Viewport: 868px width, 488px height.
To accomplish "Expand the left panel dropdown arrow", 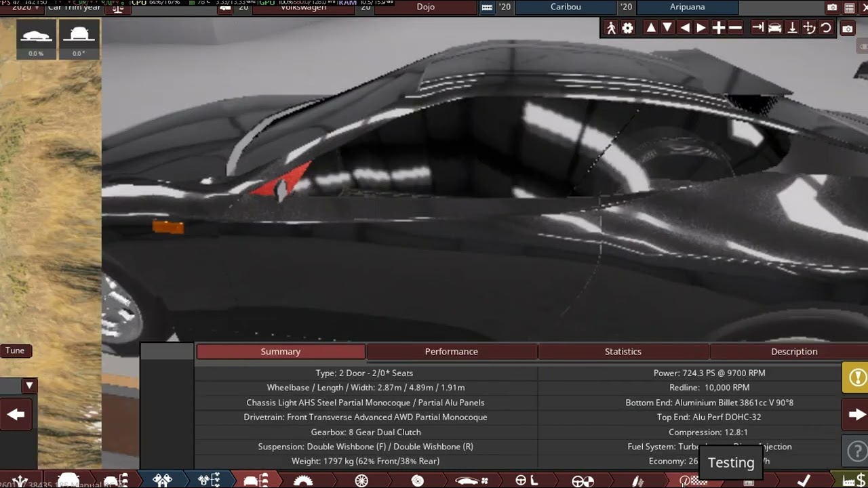I will (29, 386).
